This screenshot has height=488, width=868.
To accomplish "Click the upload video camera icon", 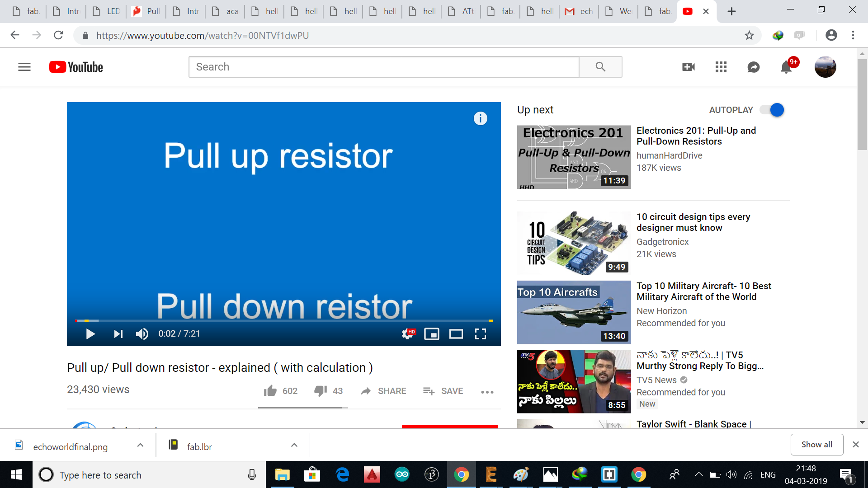I will 689,67.
